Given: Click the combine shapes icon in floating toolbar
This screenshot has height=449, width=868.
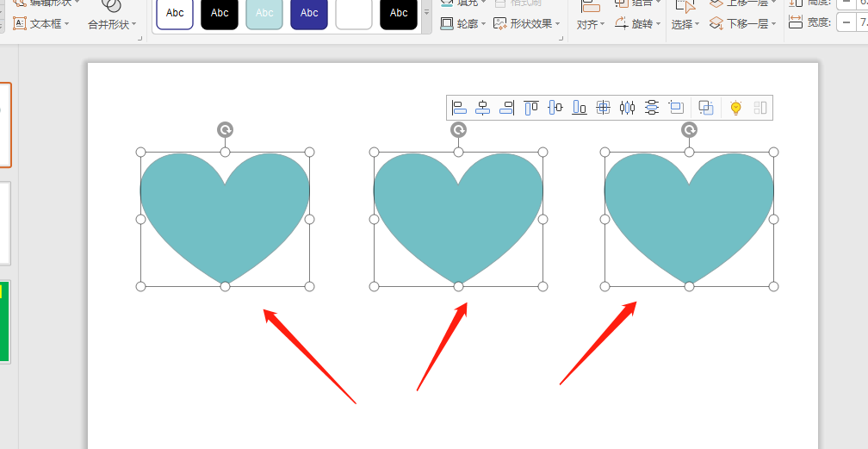Looking at the screenshot, I should pyautogui.click(x=706, y=108).
